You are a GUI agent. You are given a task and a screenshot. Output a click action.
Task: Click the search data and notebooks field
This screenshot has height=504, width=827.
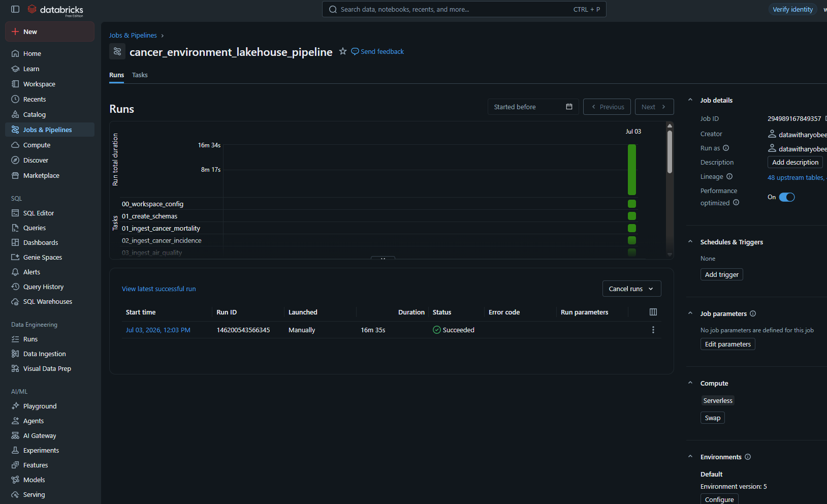464,9
